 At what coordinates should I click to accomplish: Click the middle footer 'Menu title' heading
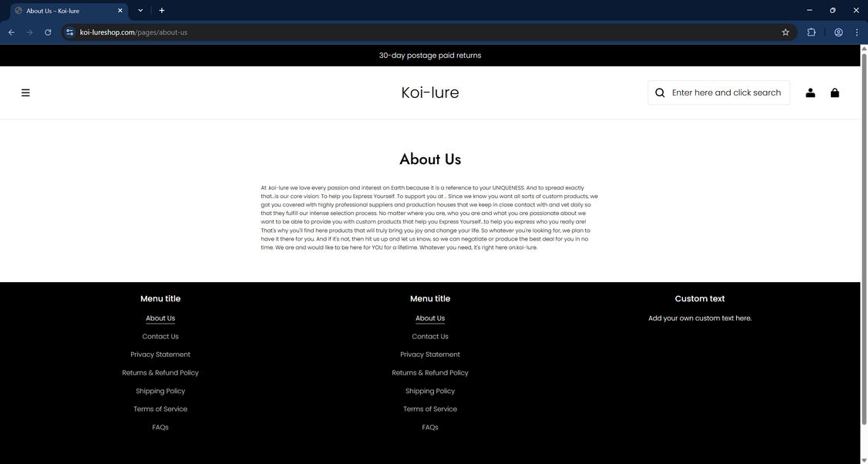coord(430,298)
